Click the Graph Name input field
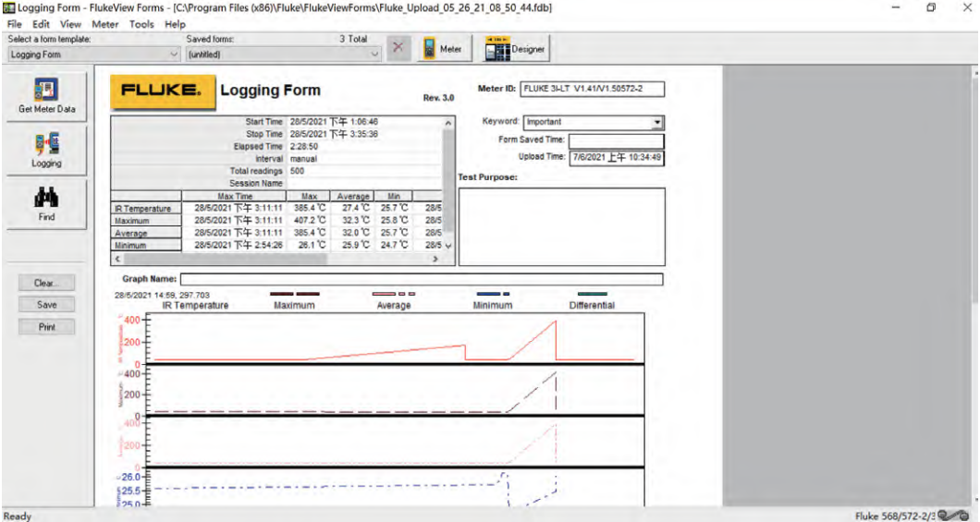Screen dimensions: 980x522 point(422,279)
